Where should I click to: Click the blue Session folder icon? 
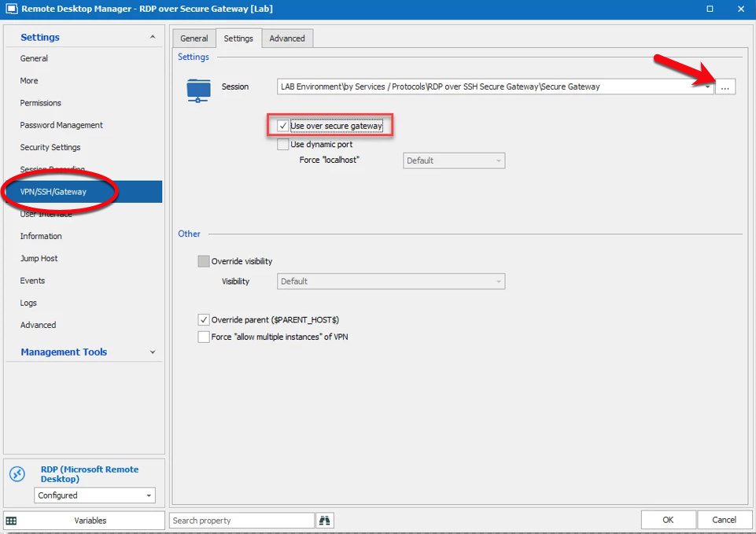[198, 90]
